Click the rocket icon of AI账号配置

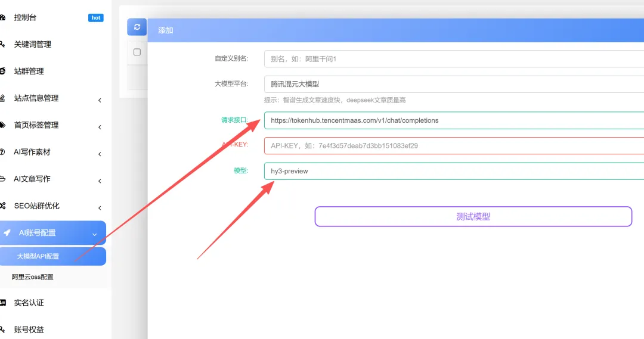7,233
